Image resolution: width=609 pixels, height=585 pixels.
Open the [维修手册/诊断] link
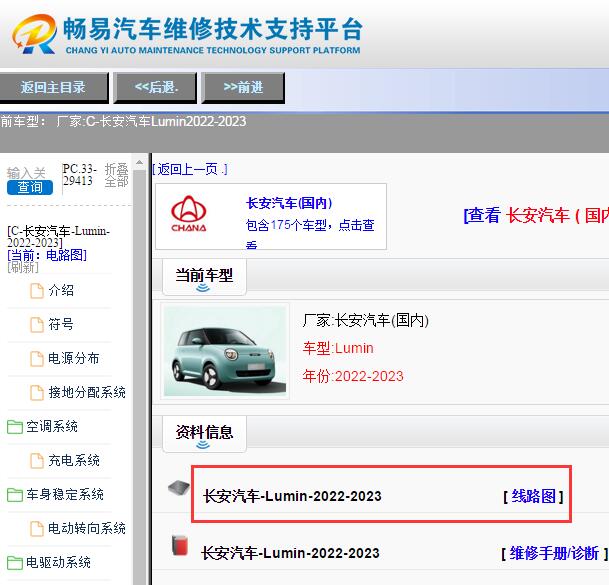pos(555,553)
